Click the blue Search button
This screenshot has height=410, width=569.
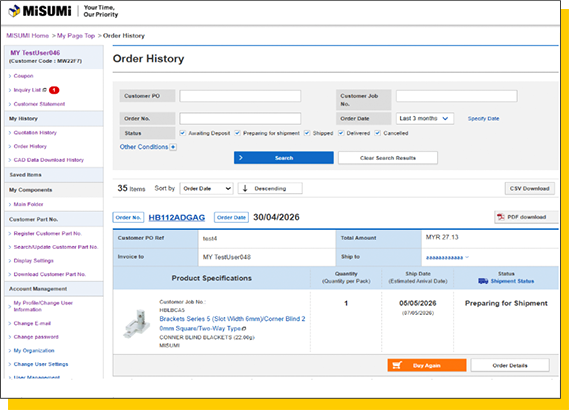click(284, 158)
